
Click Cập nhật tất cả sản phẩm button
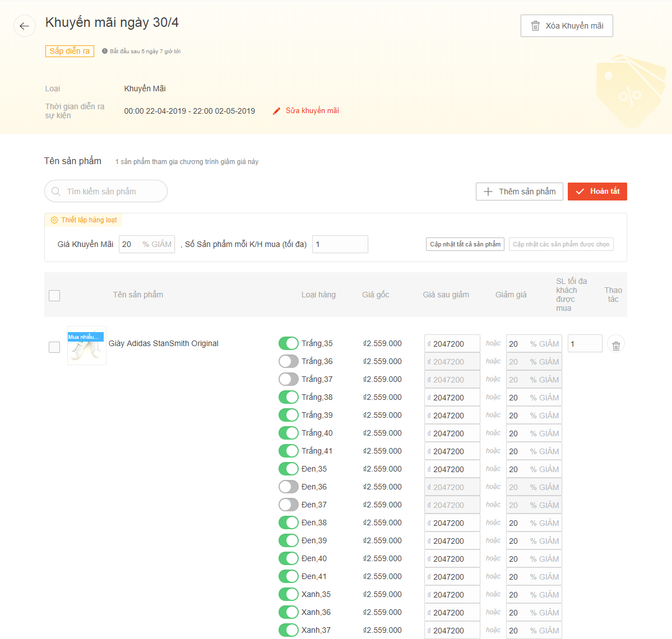click(x=465, y=244)
